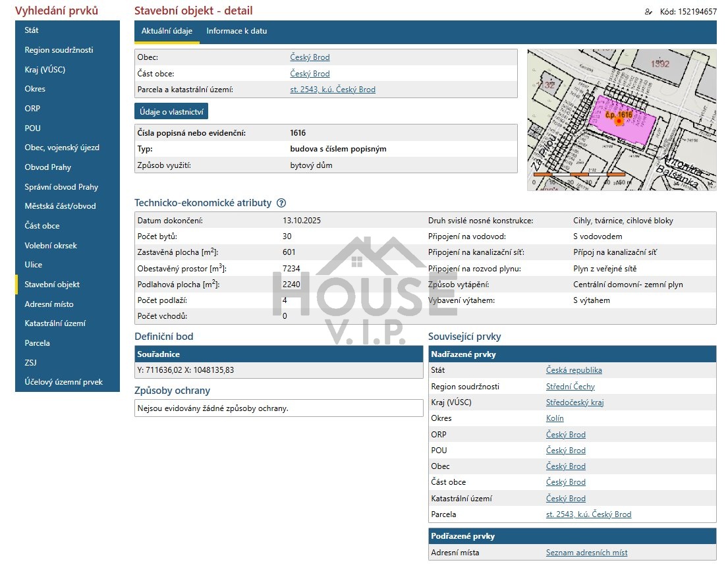Select Adresní místo in the sidebar
728x577 pixels.
[x=49, y=304]
